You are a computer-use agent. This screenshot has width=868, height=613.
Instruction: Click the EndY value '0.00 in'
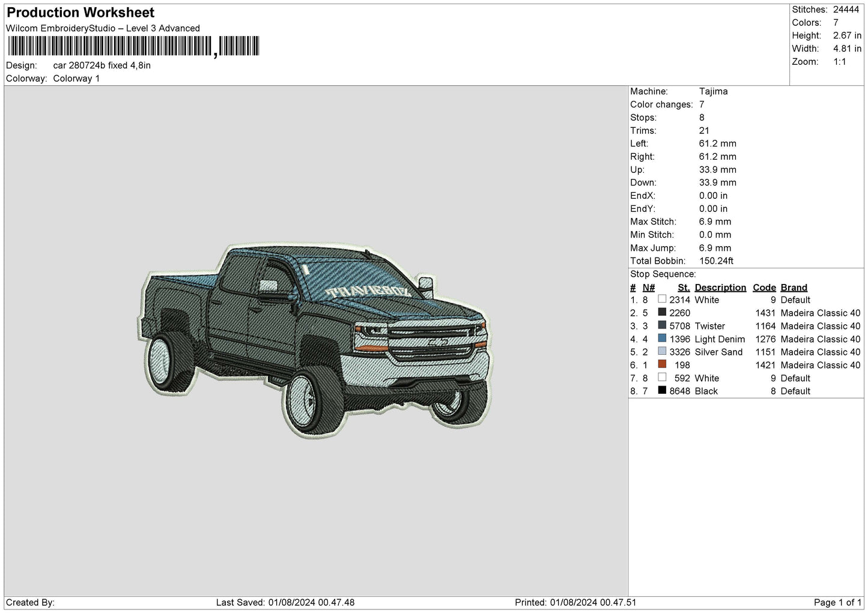713,209
